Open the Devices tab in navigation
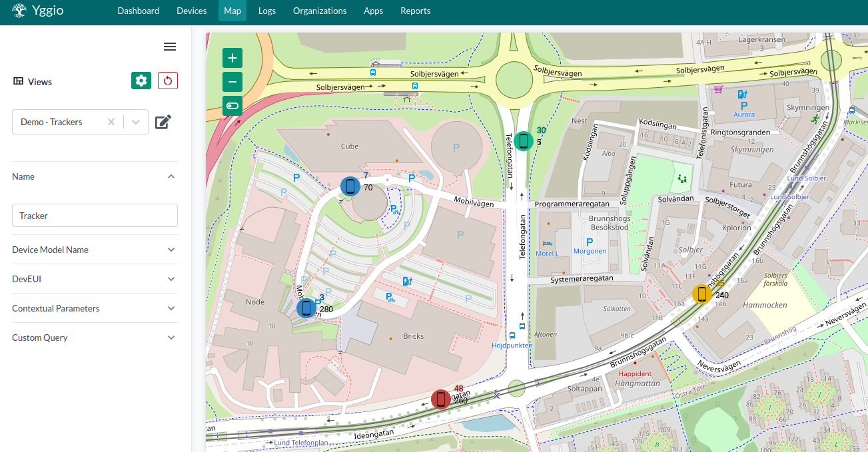This screenshot has height=452, width=868. click(191, 11)
